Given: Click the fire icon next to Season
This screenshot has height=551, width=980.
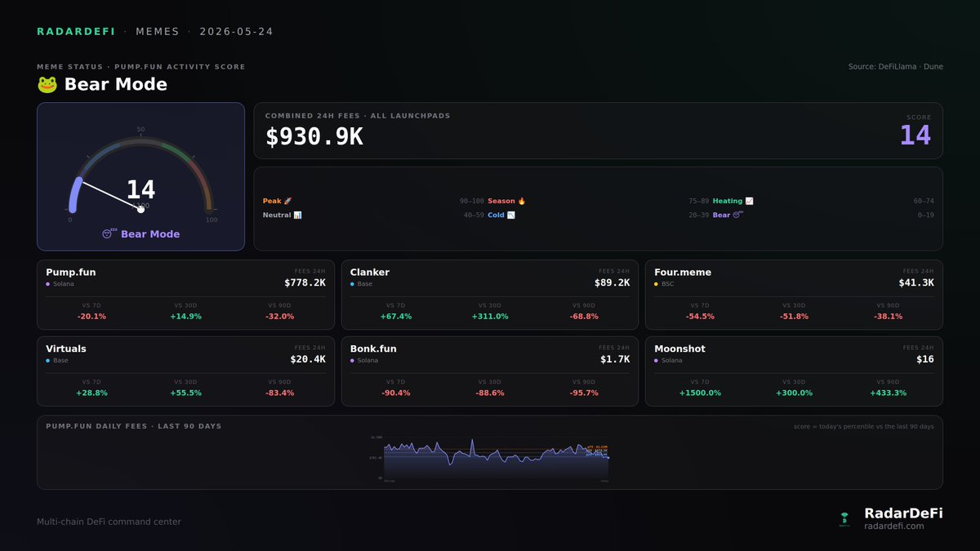Looking at the screenshot, I should [x=522, y=201].
